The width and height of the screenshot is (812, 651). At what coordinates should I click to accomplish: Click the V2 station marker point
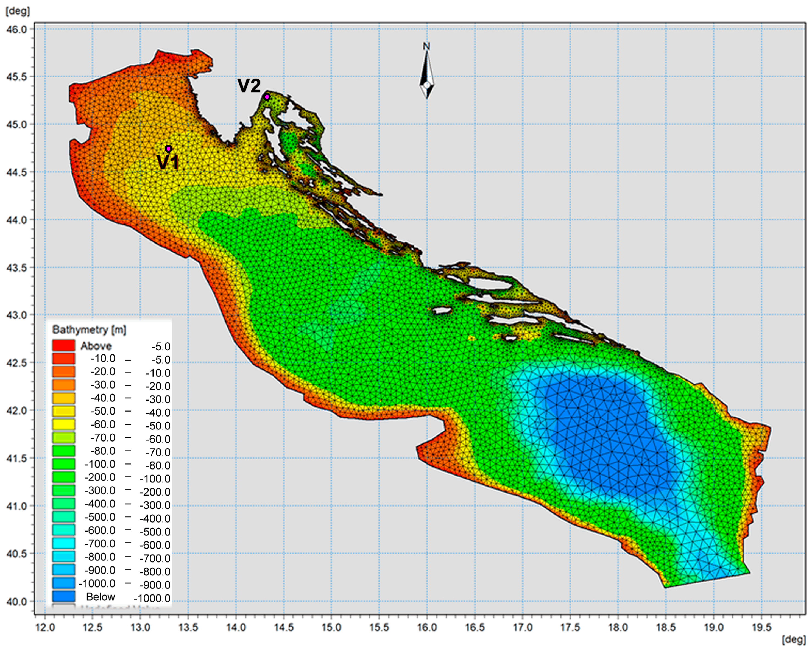pyautogui.click(x=267, y=97)
